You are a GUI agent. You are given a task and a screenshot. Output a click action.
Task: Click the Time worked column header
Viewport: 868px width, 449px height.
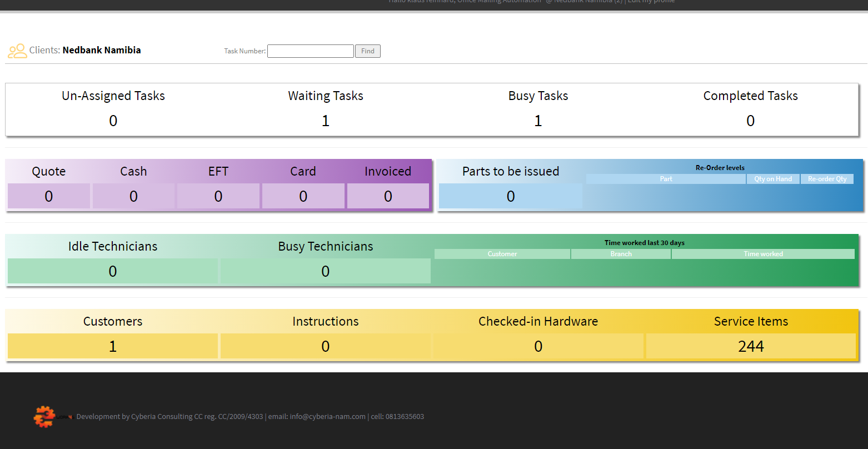pos(764,254)
